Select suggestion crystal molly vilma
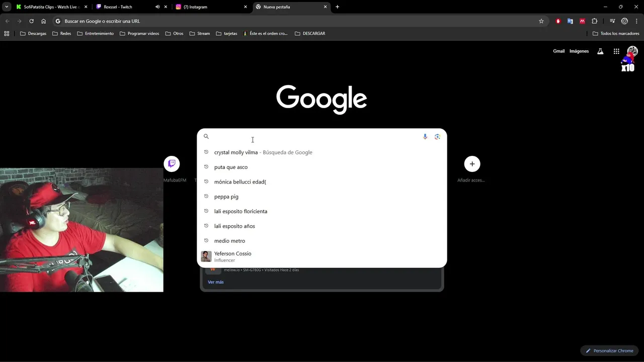This screenshot has height=362, width=644. point(322,152)
